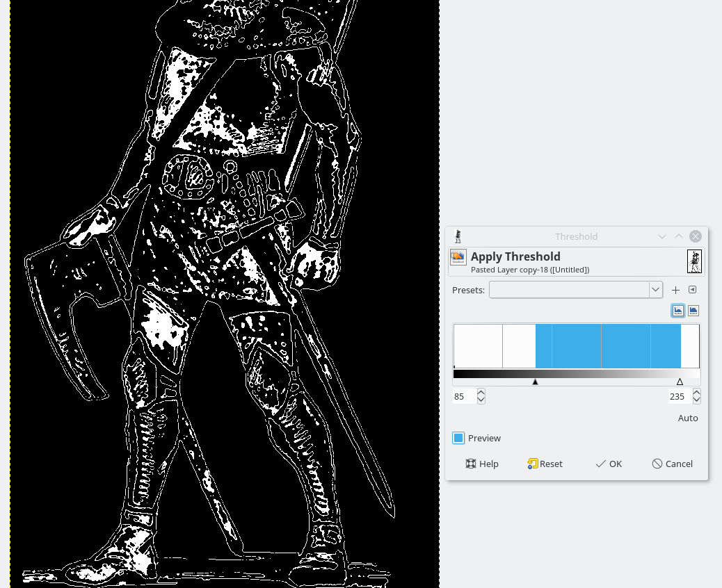Click the Apply Threshold heading text

click(x=515, y=256)
